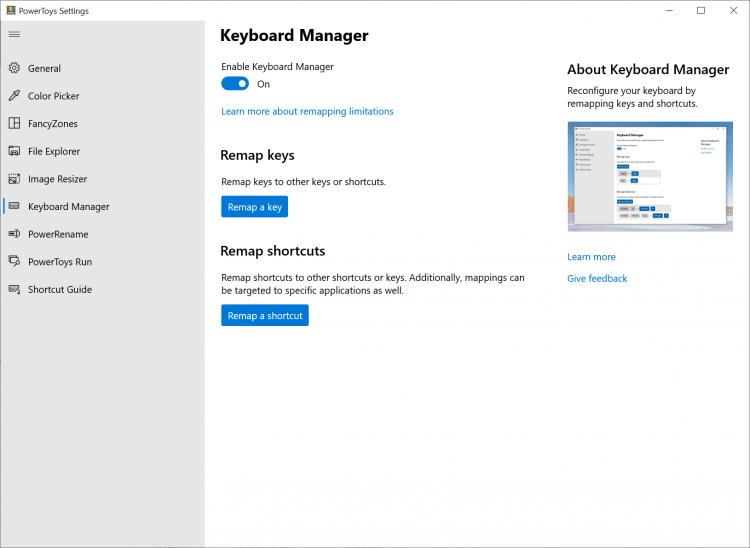Open remapping limitations link

pyautogui.click(x=307, y=112)
